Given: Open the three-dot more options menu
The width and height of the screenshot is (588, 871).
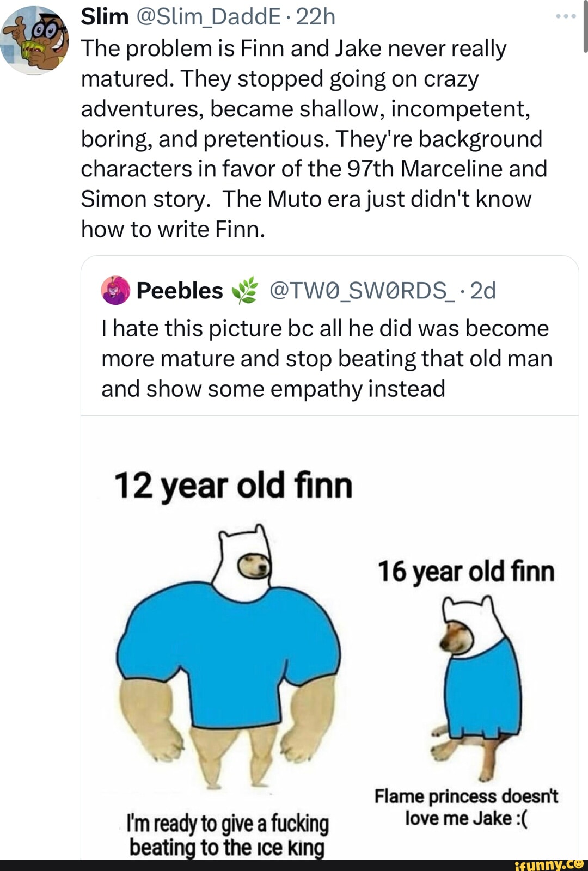Looking at the screenshot, I should tap(566, 17).
